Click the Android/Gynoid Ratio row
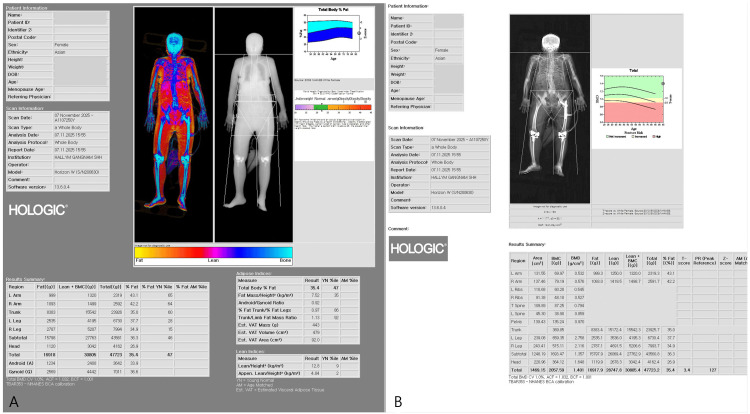The width and height of the screenshot is (750, 414). tap(298, 303)
